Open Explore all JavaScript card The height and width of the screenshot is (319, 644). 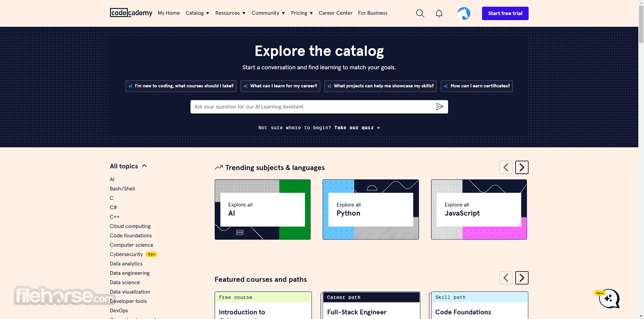(x=479, y=210)
